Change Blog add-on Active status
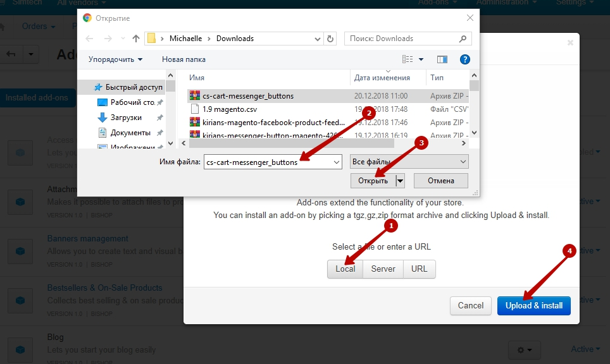610x364 pixels. [x=585, y=349]
